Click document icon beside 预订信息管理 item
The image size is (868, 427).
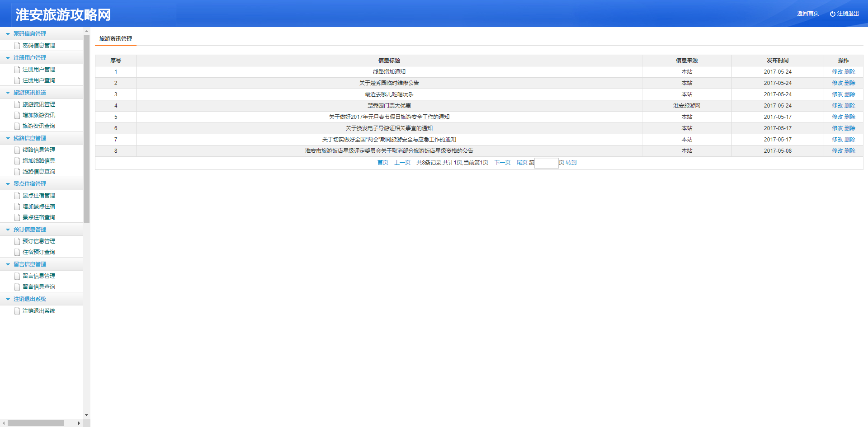click(x=17, y=241)
